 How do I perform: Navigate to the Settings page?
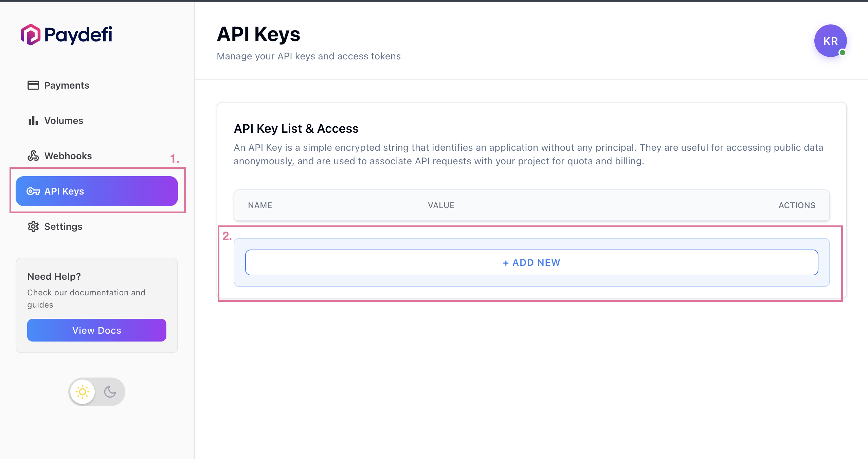point(63,226)
